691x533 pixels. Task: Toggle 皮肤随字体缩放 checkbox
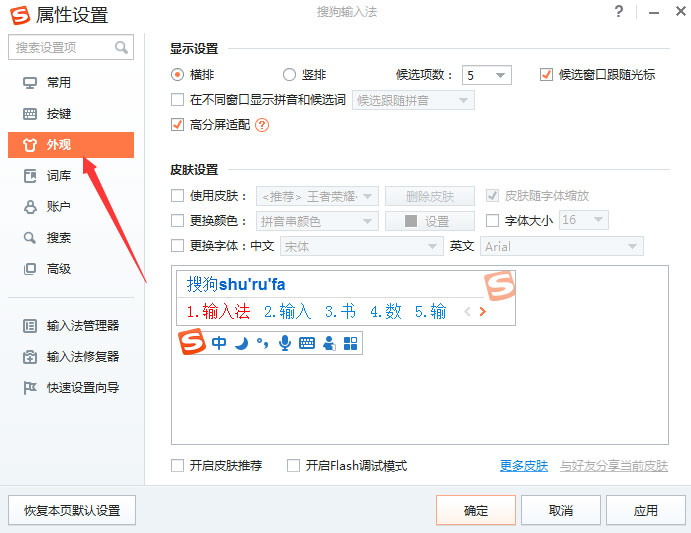pos(492,195)
